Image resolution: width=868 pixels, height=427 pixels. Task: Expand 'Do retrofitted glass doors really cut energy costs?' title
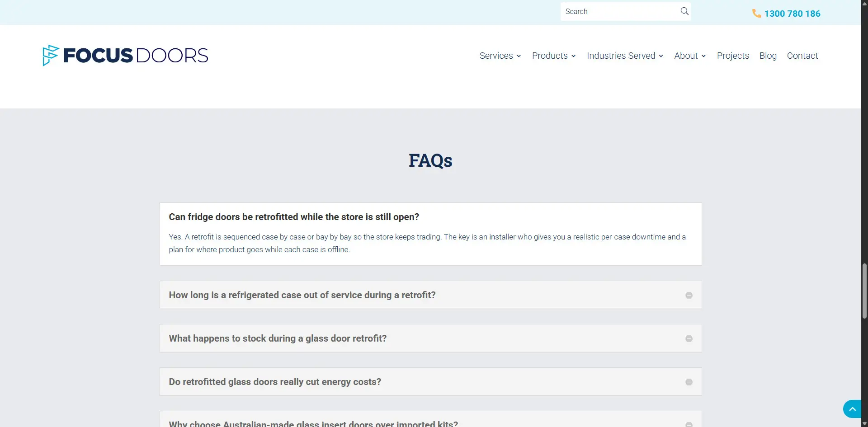(275, 382)
